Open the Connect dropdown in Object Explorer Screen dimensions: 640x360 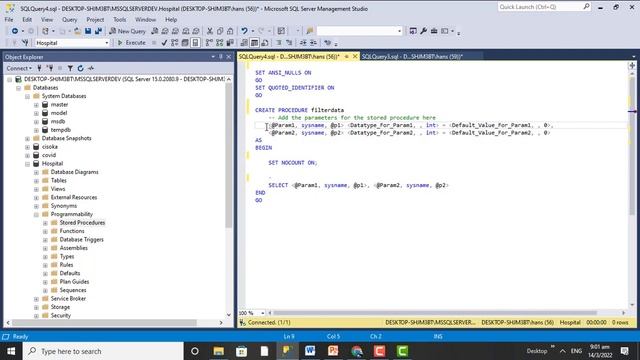coord(19,68)
